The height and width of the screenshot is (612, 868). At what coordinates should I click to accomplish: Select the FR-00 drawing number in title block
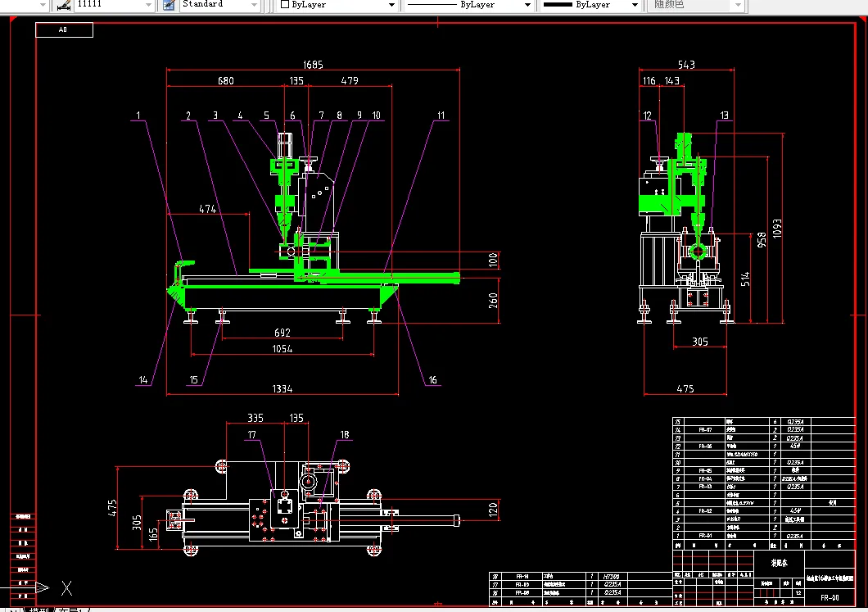point(830,597)
